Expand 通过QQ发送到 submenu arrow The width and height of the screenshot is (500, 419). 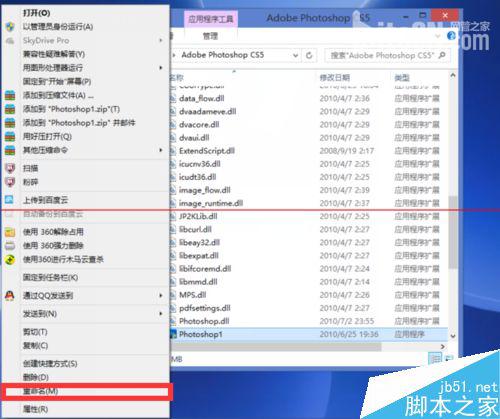click(161, 296)
